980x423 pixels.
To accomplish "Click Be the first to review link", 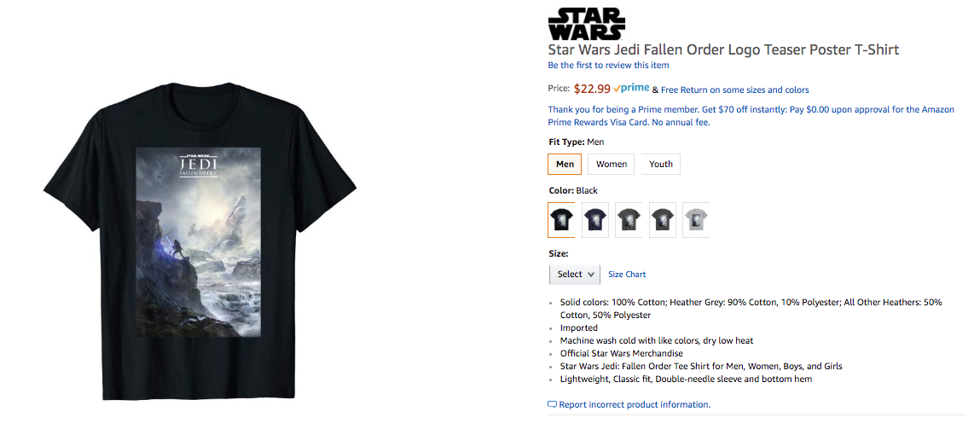I will tap(608, 66).
